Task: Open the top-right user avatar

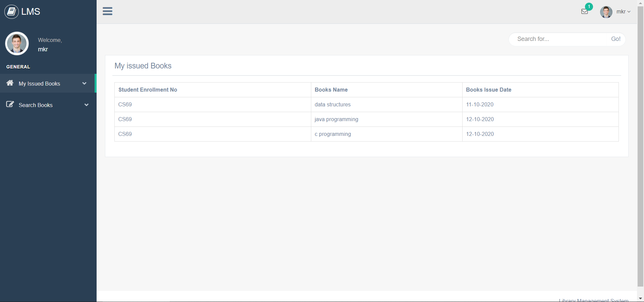Action: pyautogui.click(x=606, y=12)
